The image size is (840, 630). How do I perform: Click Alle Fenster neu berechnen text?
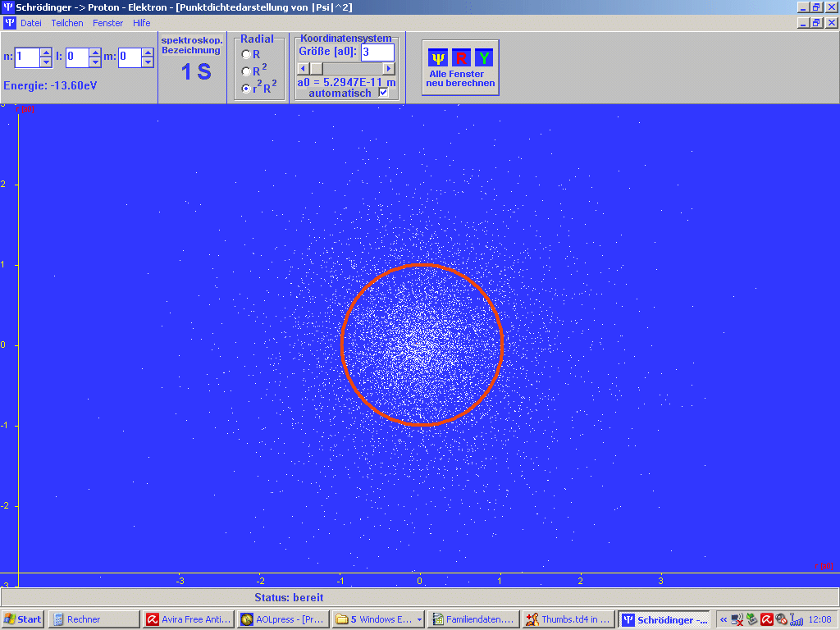click(x=460, y=79)
